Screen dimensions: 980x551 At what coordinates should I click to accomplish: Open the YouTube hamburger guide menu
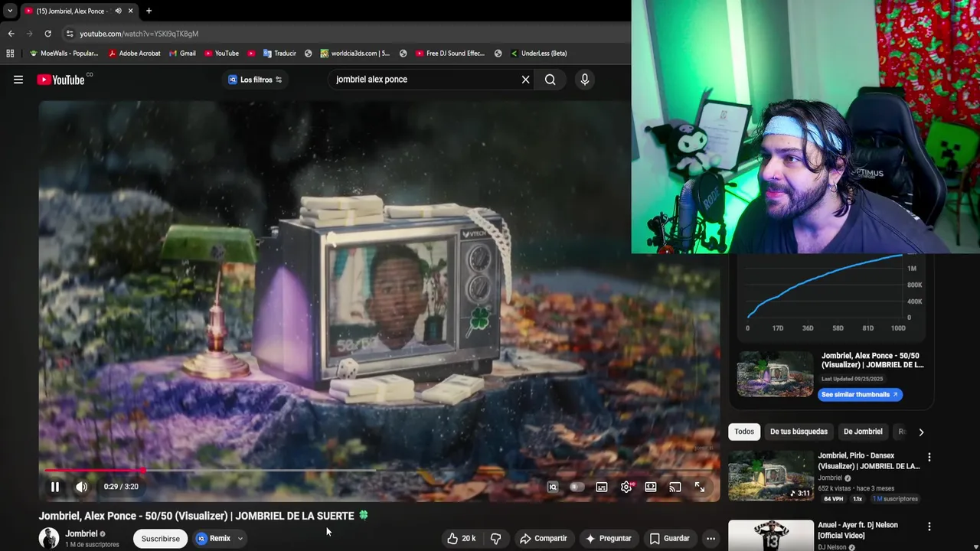point(18,80)
